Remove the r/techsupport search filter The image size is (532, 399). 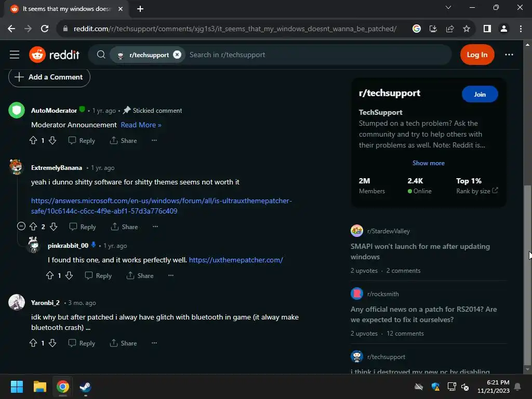coord(177,55)
